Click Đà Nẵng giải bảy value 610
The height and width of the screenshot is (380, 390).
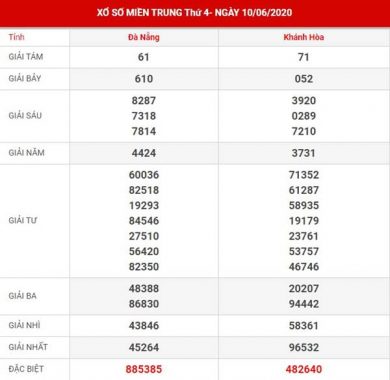pyautogui.click(x=144, y=79)
